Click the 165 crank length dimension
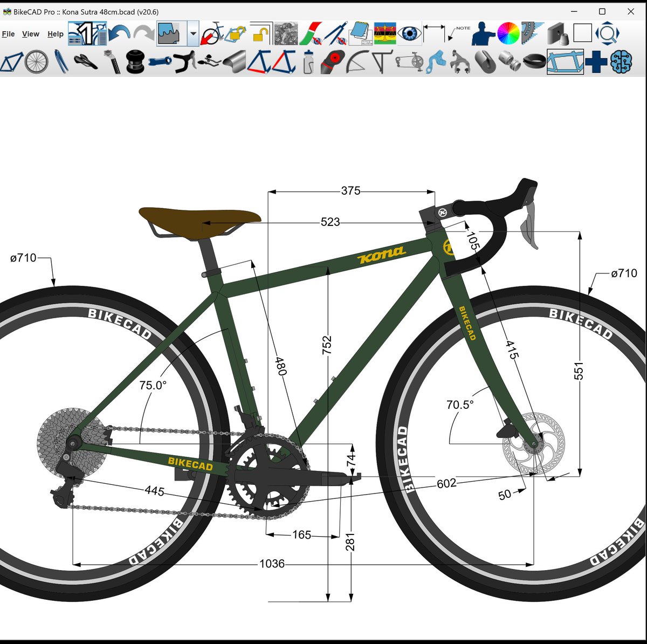Viewport: 647px width, 644px height. (x=301, y=535)
